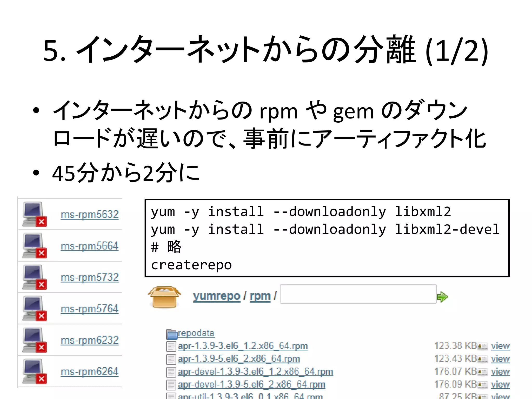532x399 pixels.
Task: Click file icon for apr-devel-1.3.9-5.el6_2.x86_64.rpm
Action: coord(171,385)
